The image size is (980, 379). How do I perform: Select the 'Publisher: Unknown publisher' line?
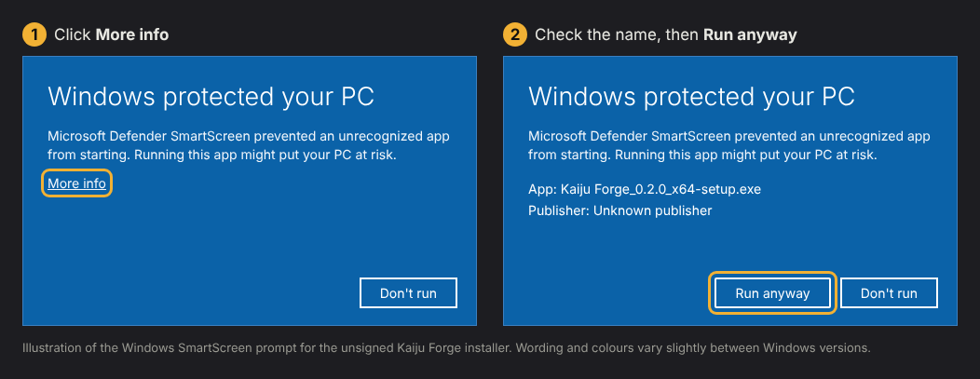(x=620, y=210)
